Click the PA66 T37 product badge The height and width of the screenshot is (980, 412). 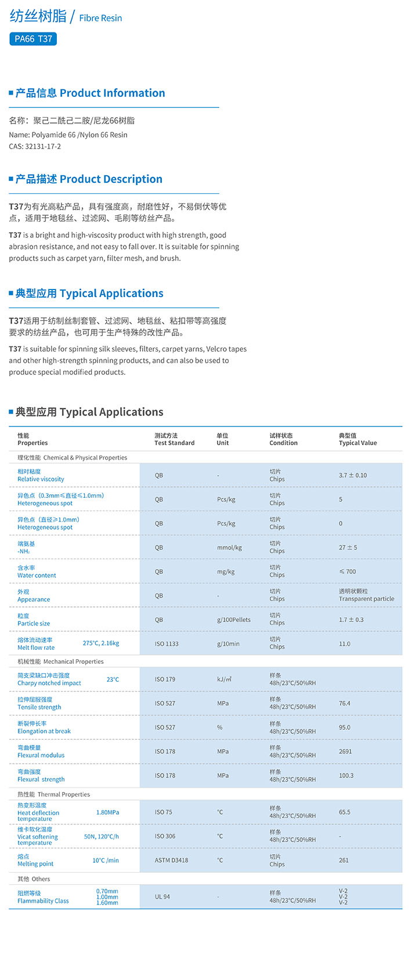point(33,39)
